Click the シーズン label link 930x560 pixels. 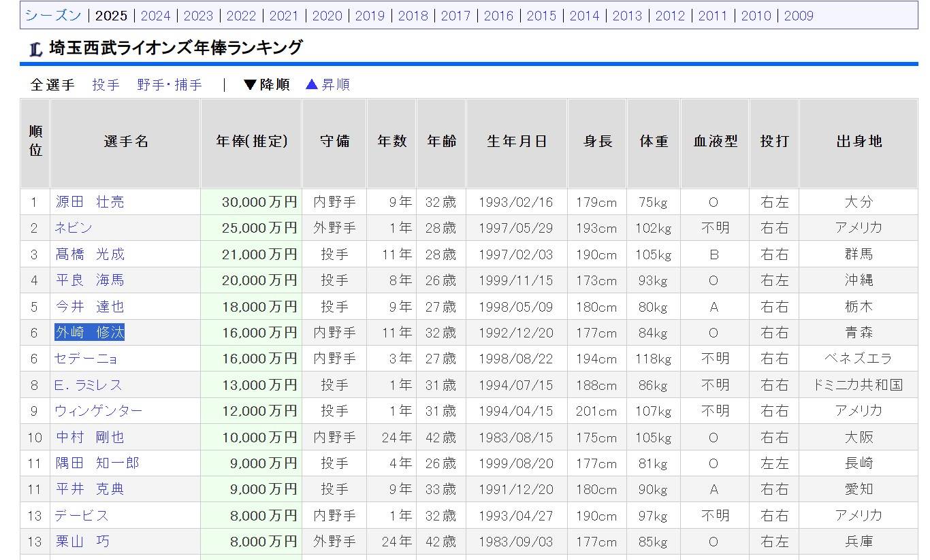53,16
